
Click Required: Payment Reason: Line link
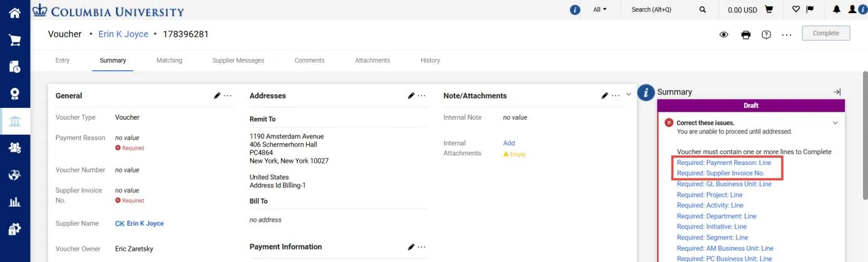pyautogui.click(x=724, y=162)
